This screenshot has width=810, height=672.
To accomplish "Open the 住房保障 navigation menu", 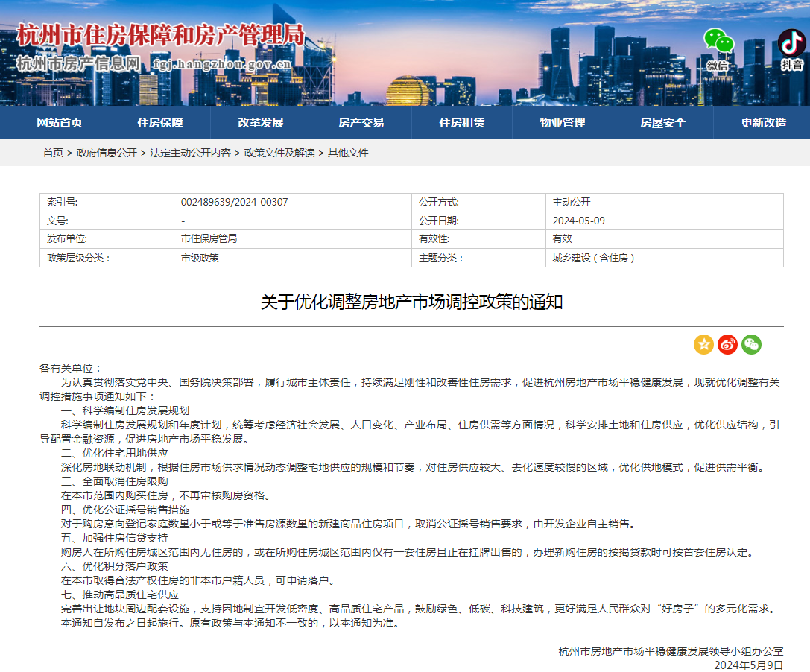I will (x=160, y=123).
